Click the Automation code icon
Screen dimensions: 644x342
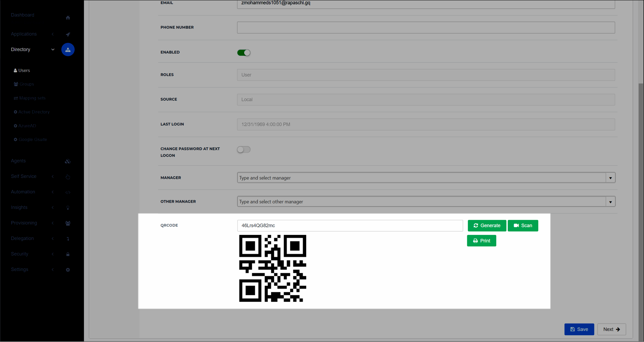pyautogui.click(x=68, y=192)
